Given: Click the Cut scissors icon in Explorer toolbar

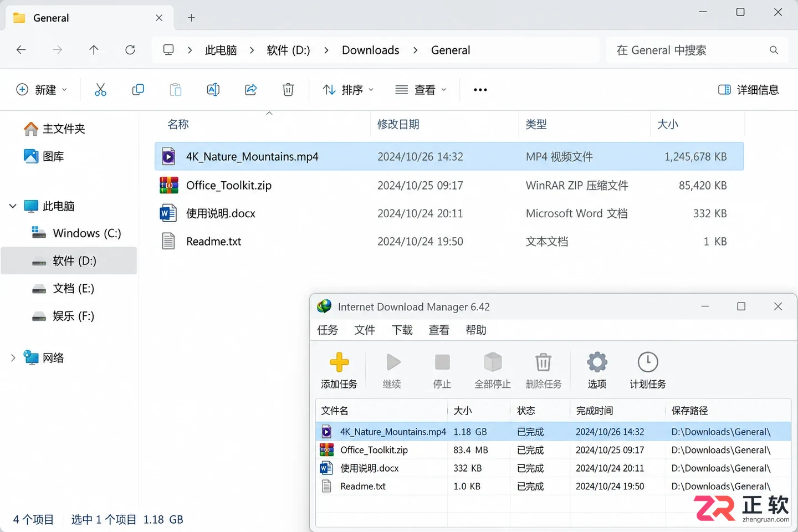Looking at the screenshot, I should pyautogui.click(x=100, y=90).
